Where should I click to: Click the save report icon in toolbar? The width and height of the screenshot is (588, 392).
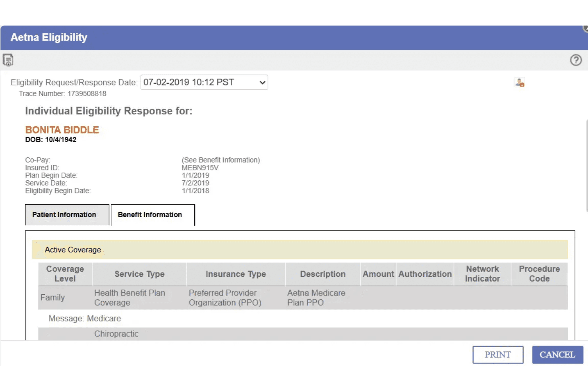[x=8, y=60]
